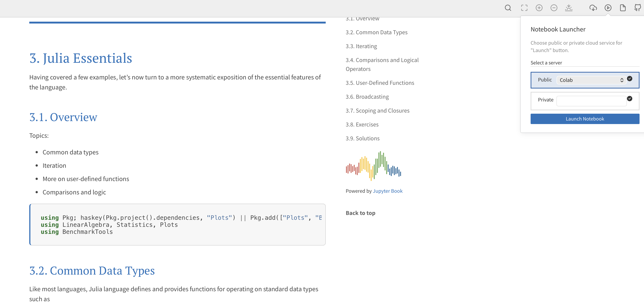Open the Jupyter Book link

coord(388,191)
